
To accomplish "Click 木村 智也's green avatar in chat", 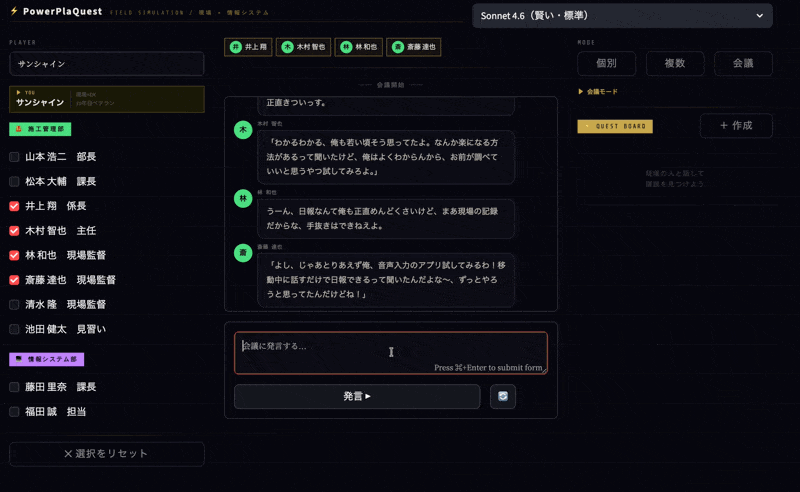I will point(243,130).
